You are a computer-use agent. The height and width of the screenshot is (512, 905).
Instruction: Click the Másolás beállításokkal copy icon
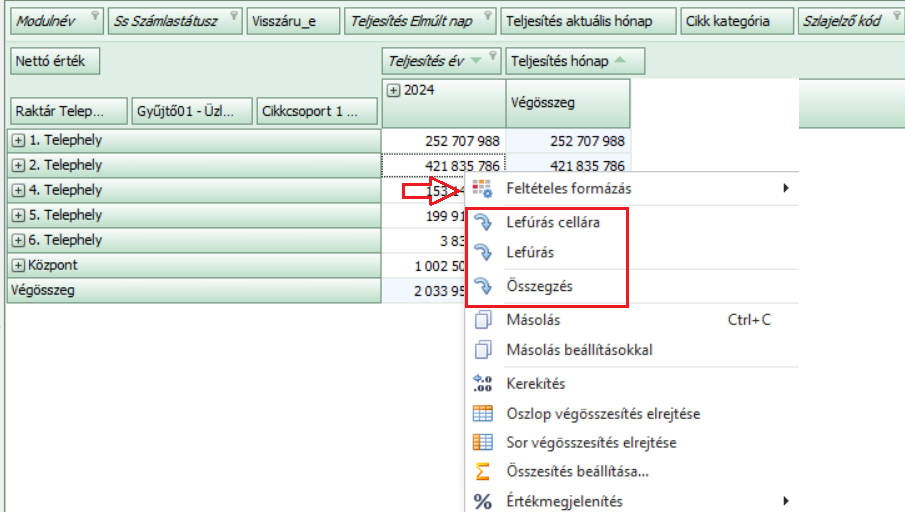pos(483,350)
